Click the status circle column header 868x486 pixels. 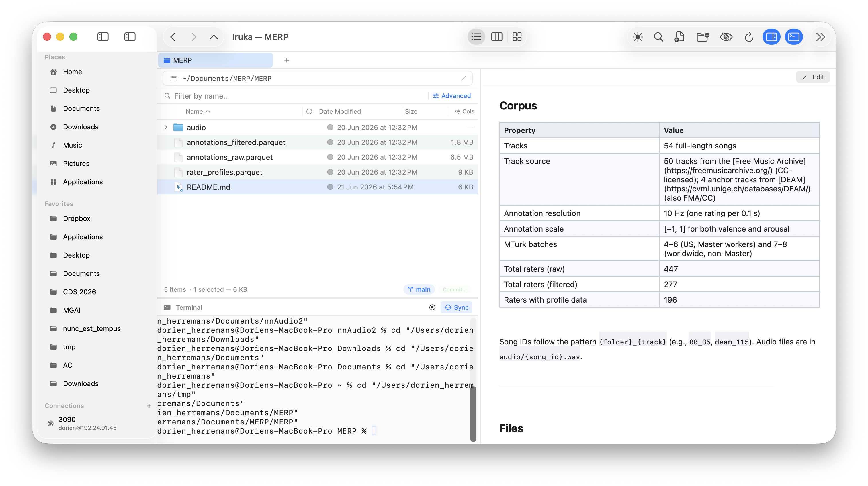click(309, 111)
